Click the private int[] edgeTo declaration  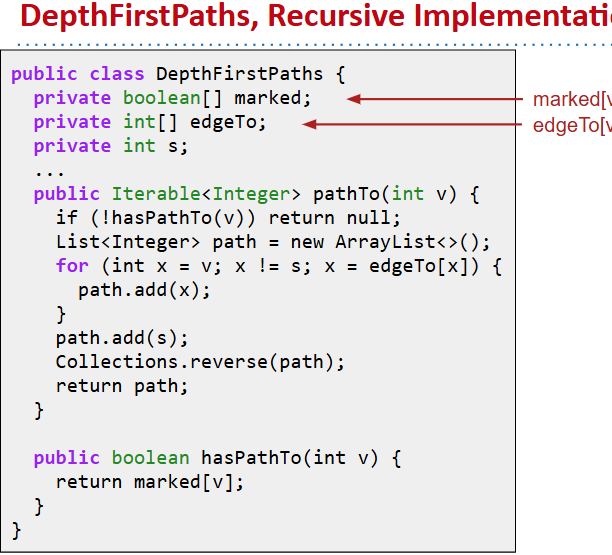pos(150,122)
